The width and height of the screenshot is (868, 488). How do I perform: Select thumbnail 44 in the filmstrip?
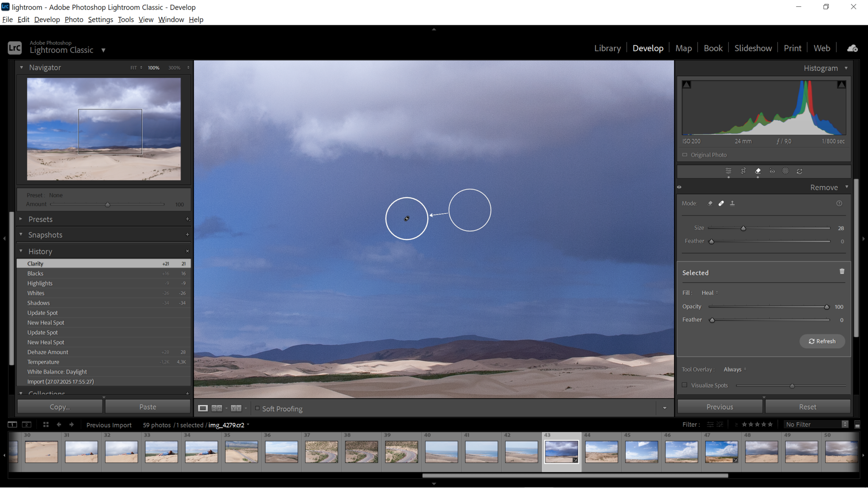coord(601,452)
